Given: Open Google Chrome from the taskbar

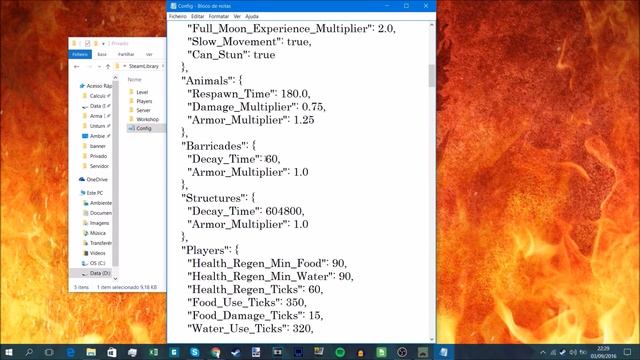Looking at the screenshot, I should pyautogui.click(x=216, y=352).
